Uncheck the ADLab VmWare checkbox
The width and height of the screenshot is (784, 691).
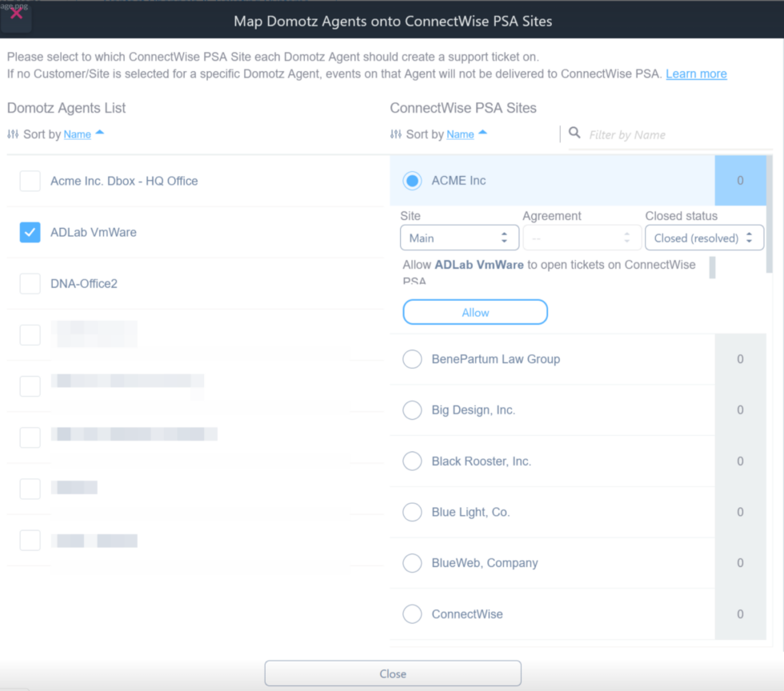point(30,232)
